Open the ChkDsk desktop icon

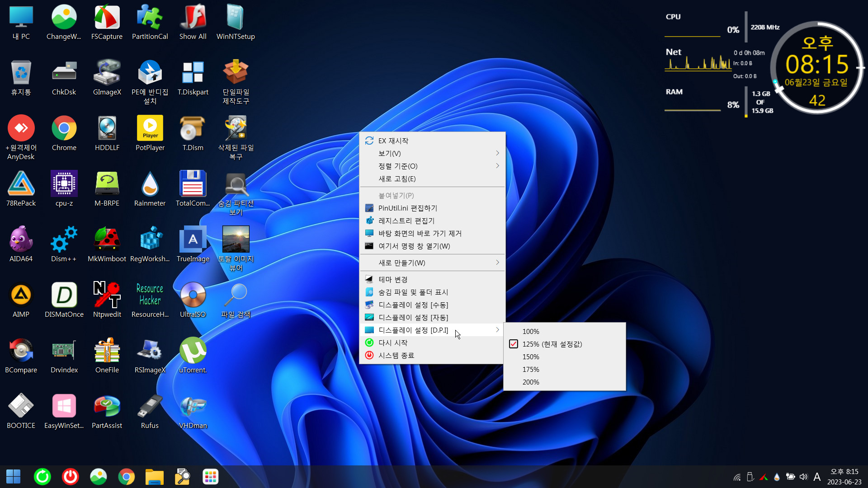pyautogui.click(x=64, y=78)
